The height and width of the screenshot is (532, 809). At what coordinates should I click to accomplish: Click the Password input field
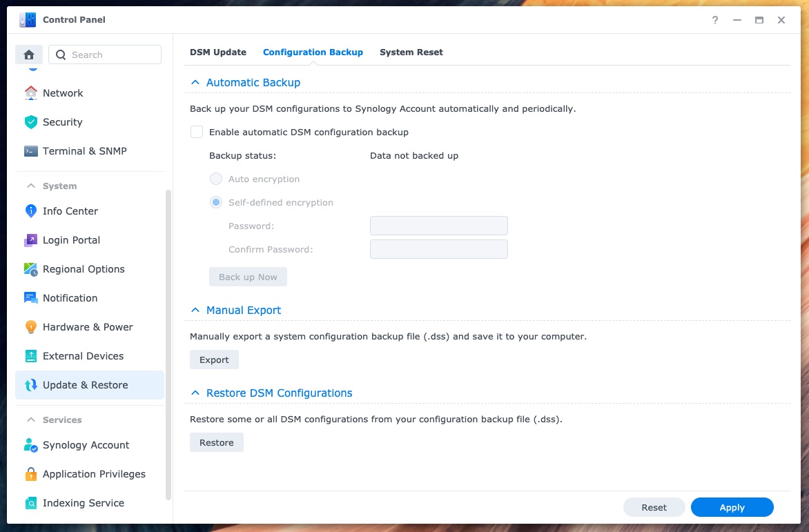[x=438, y=226]
